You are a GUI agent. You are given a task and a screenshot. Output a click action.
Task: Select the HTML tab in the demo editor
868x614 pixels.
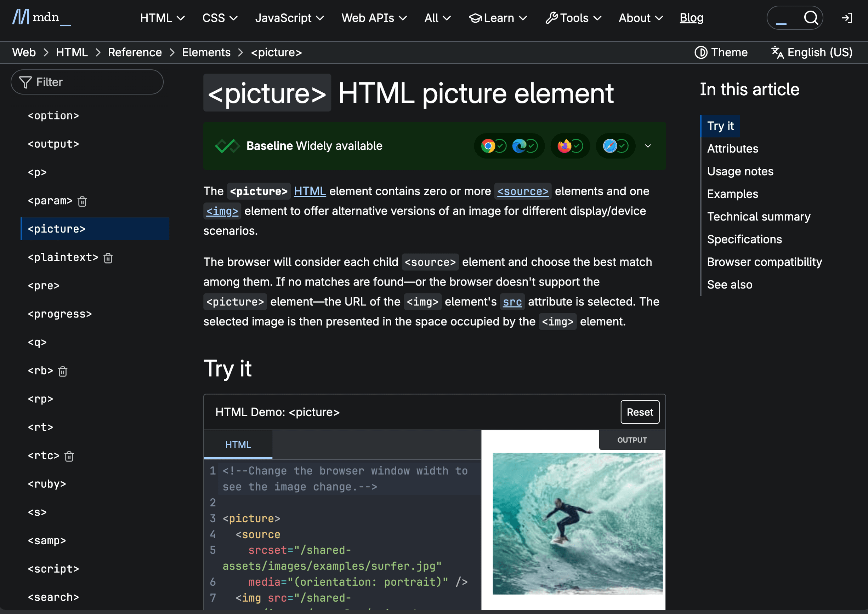(x=238, y=444)
